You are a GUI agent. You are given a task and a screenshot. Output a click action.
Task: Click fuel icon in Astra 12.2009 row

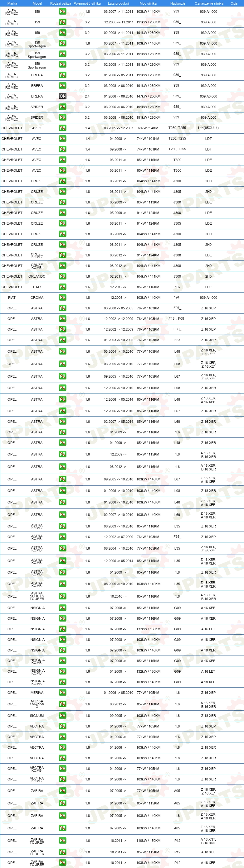pos(62,454)
